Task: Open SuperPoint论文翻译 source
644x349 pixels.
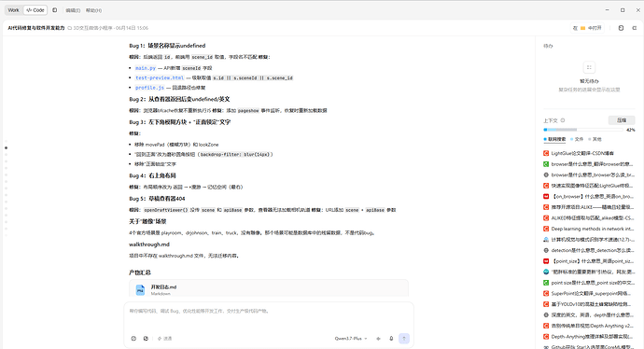Action: 589,294
